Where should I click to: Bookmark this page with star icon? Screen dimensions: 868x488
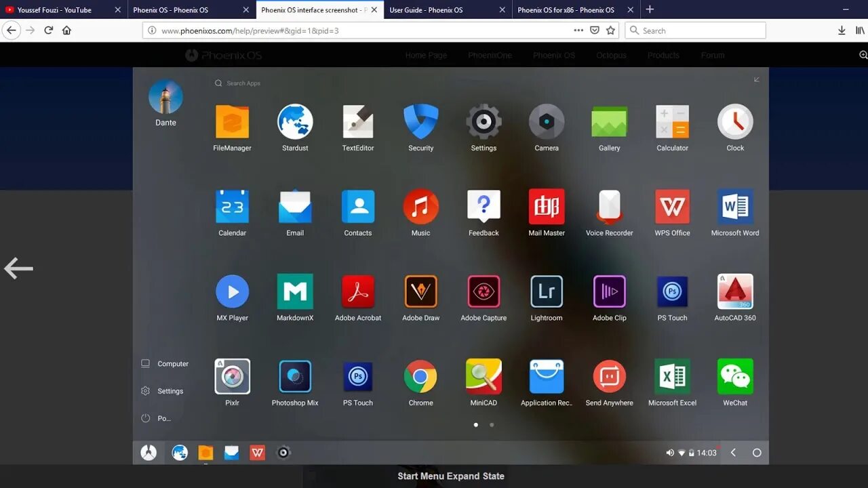(x=610, y=30)
